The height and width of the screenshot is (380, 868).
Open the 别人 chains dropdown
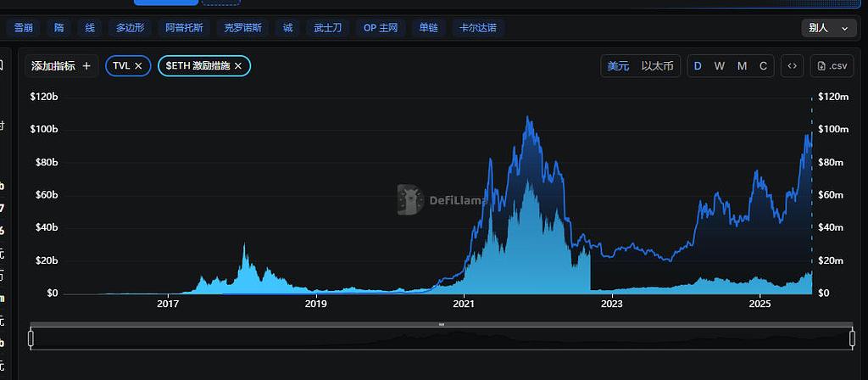pos(828,28)
